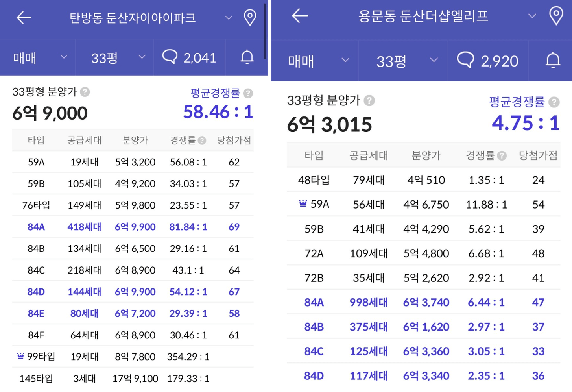Tap 평균경쟁률 label above 58.46 : 1
This screenshot has width=572, height=392.
pos(215,93)
